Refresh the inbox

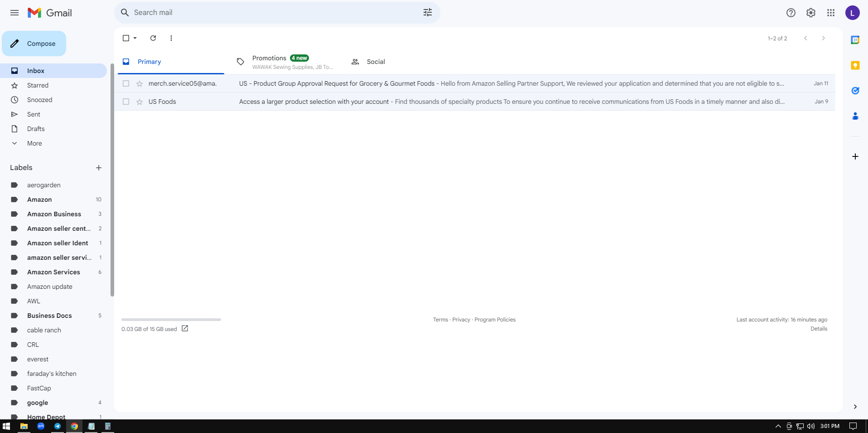click(153, 38)
